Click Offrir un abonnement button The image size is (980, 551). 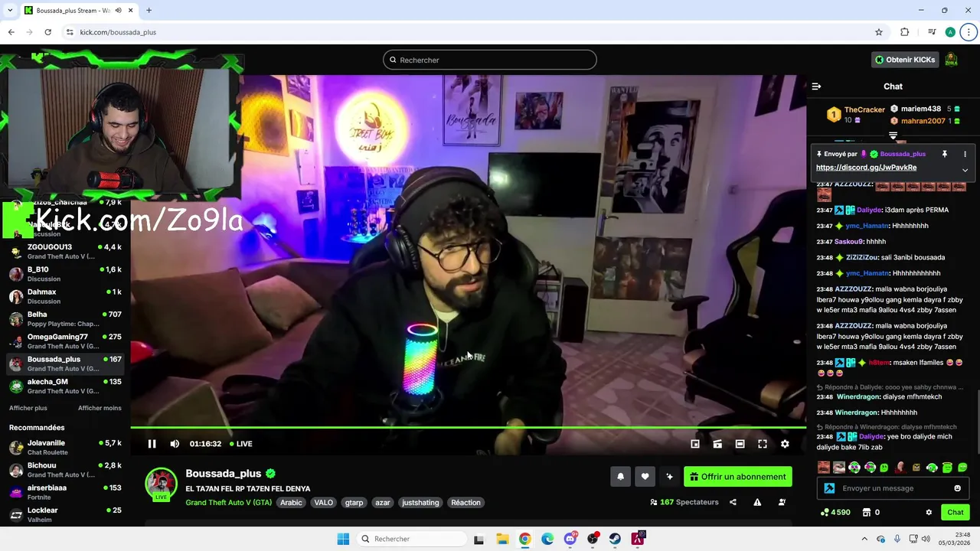[738, 477]
